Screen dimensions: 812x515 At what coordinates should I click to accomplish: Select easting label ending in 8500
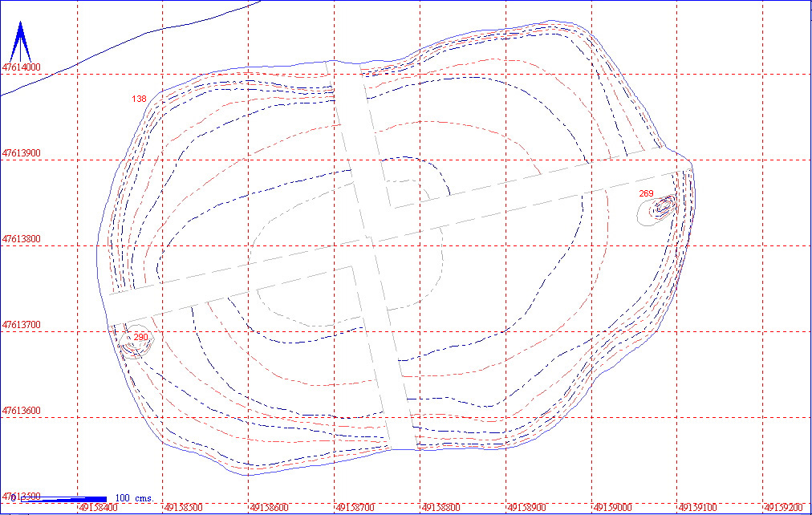point(184,508)
